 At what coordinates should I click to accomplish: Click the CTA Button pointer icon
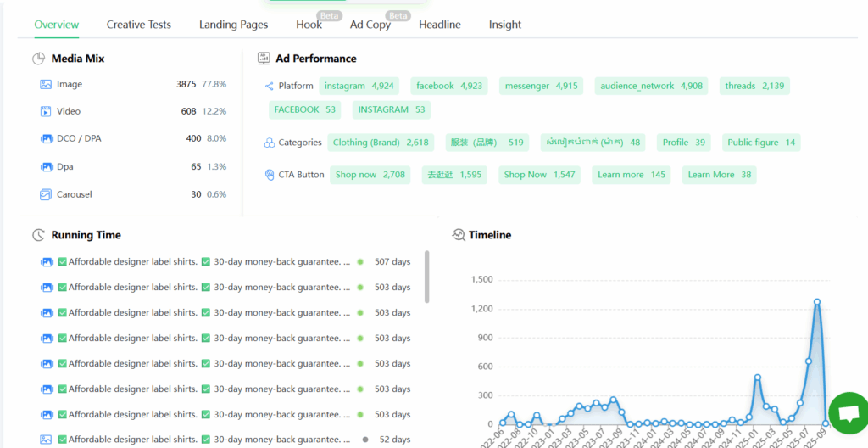click(270, 175)
